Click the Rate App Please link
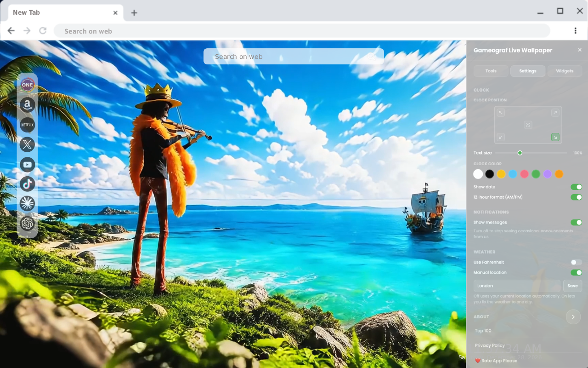Screen dimensions: 588x368 click(x=496, y=361)
